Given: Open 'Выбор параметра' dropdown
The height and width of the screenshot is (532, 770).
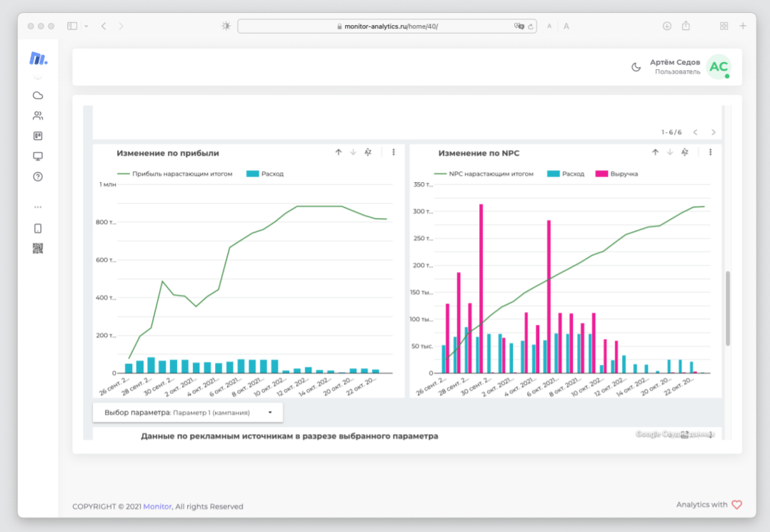Looking at the screenshot, I should point(189,412).
